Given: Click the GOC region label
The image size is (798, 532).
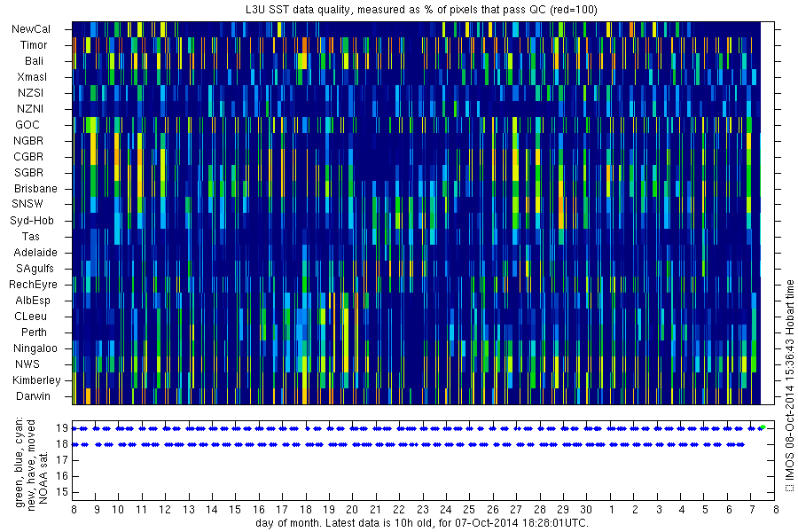Looking at the screenshot, I should [27, 125].
